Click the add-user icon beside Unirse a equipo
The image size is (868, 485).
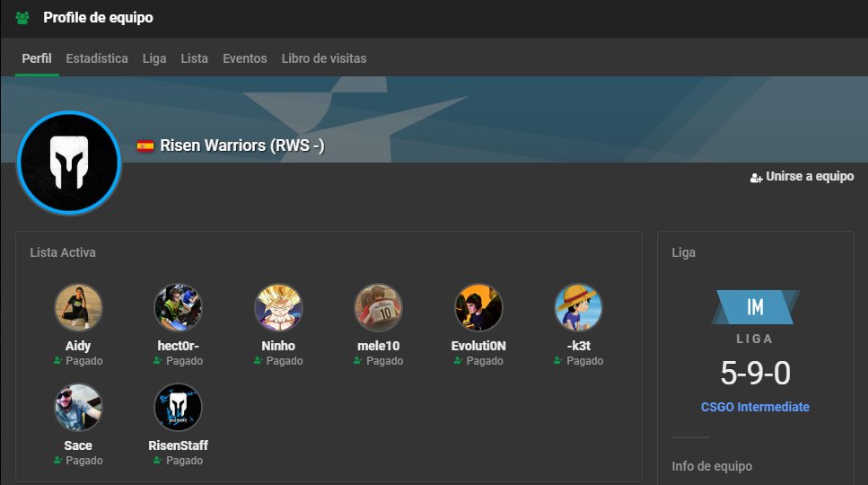coord(756,178)
